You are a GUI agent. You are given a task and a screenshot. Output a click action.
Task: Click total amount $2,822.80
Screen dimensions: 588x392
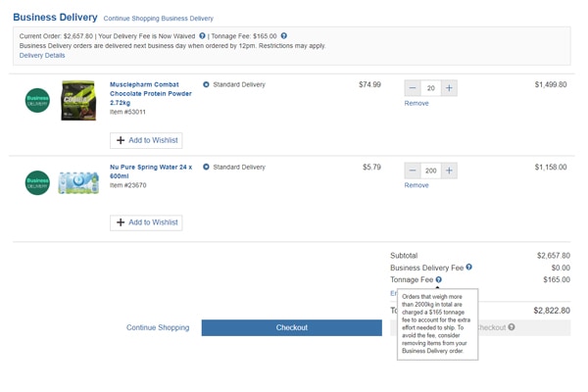pyautogui.click(x=552, y=311)
